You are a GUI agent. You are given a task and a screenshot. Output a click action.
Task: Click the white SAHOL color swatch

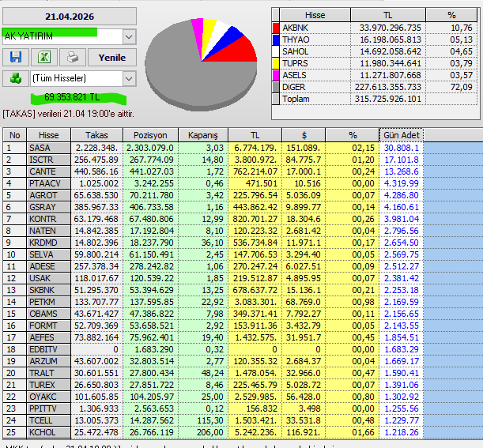[276, 51]
